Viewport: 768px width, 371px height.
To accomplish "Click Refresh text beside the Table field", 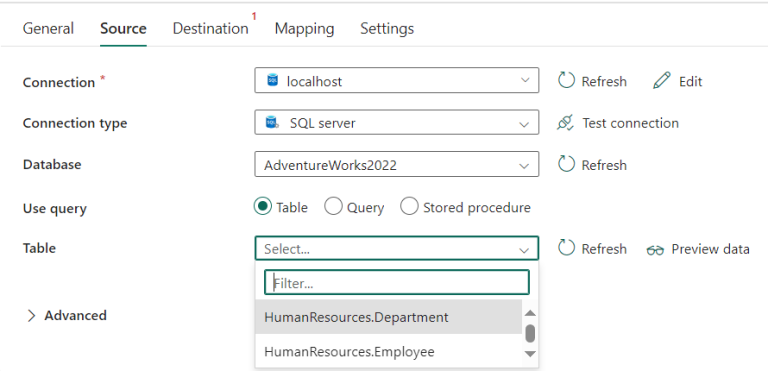I will pyautogui.click(x=604, y=249).
